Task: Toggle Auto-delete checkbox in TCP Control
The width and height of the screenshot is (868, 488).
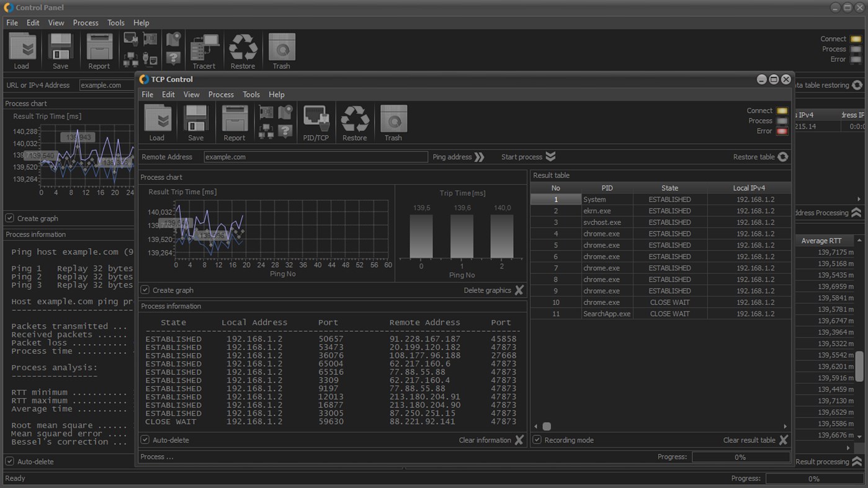Action: [x=145, y=440]
